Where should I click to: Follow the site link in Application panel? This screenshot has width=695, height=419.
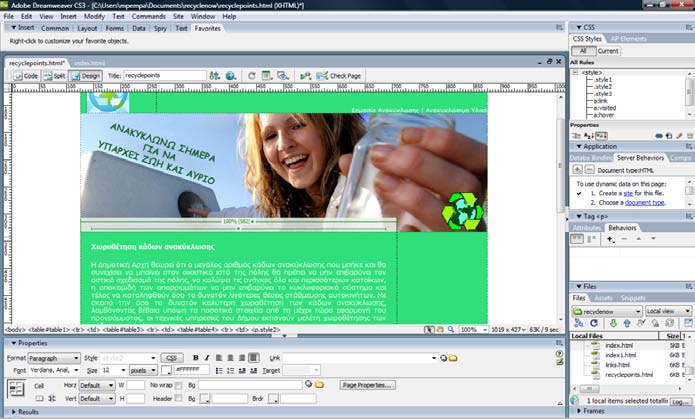click(628, 193)
